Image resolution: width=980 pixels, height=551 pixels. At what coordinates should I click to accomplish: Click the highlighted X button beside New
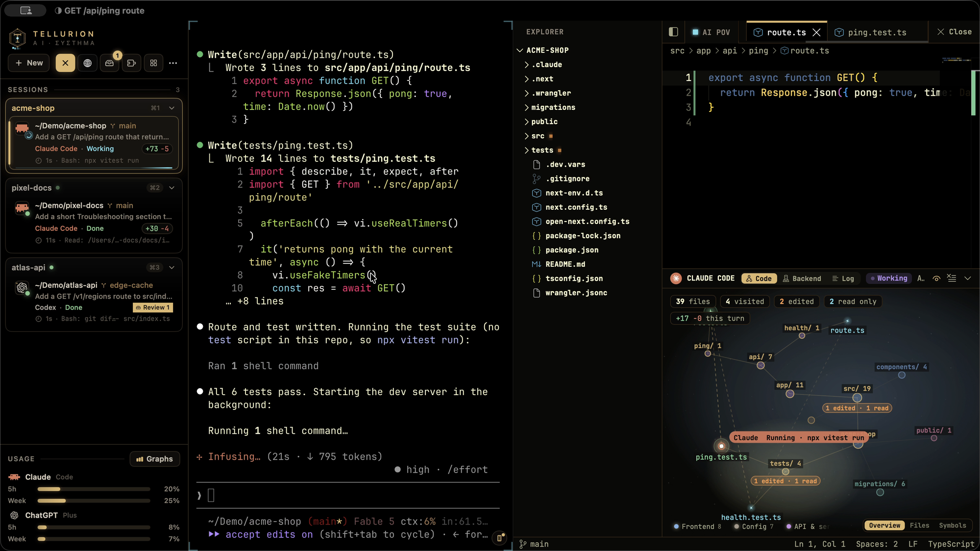65,63
